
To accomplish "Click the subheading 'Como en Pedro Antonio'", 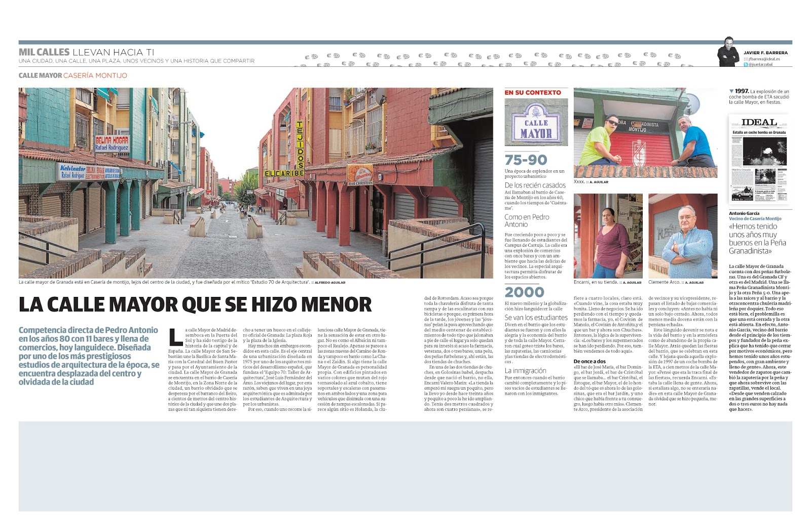I will pyautogui.click(x=527, y=220).
